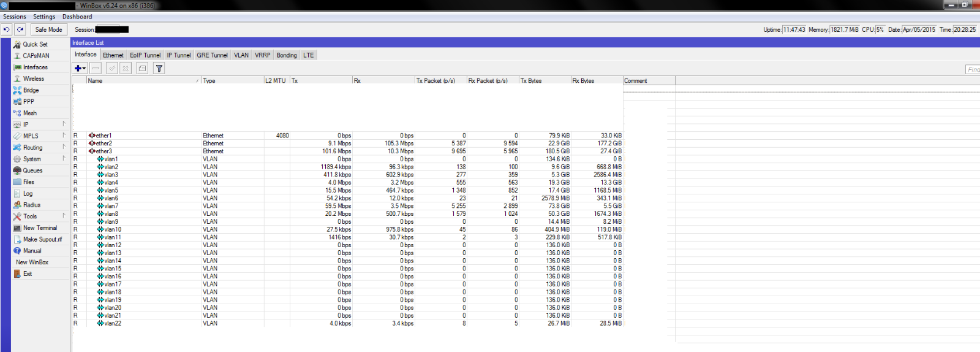
Task: Click the Redo arrow icon
Action: tap(20, 29)
